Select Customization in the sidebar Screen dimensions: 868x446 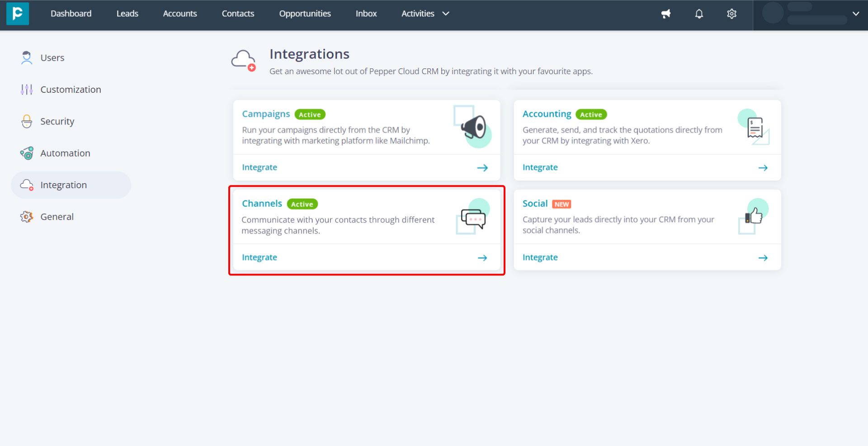tap(71, 90)
